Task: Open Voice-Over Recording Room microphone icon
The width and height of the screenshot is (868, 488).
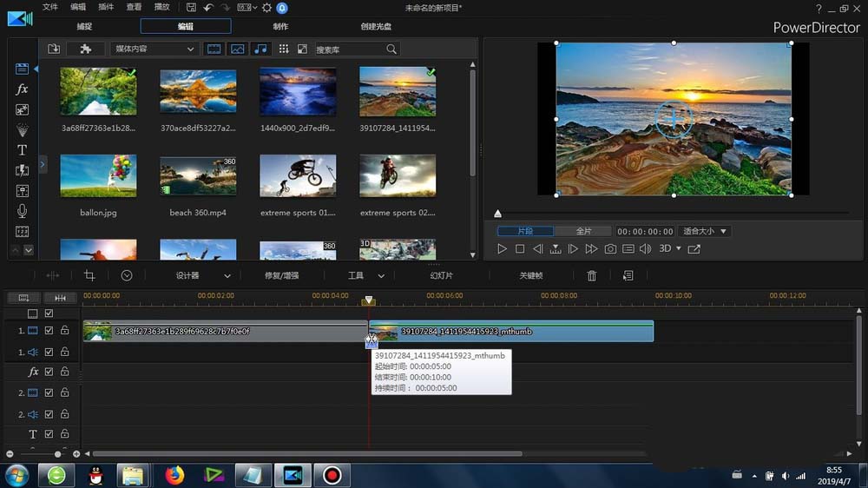Action: click(23, 211)
